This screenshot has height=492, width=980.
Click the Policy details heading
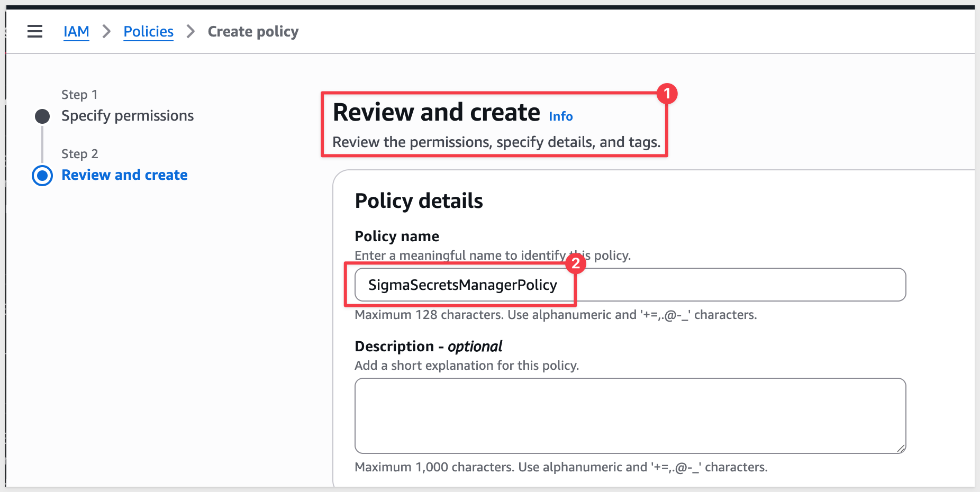pyautogui.click(x=419, y=201)
